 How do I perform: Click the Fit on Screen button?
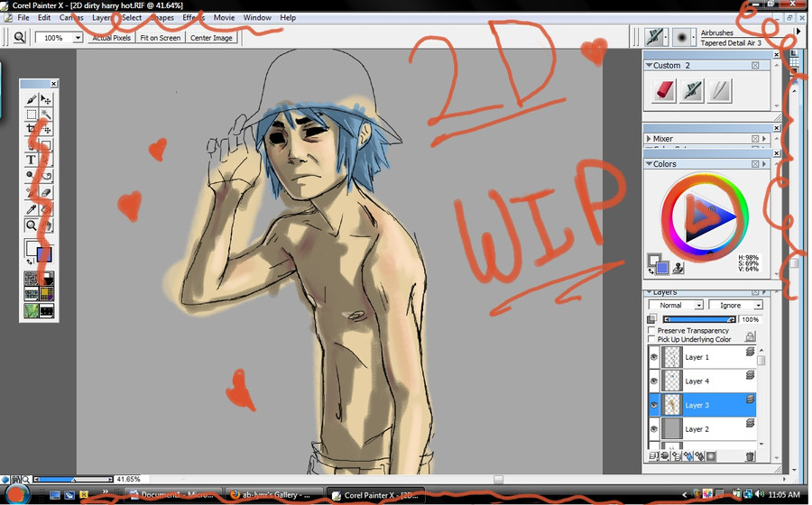click(160, 38)
